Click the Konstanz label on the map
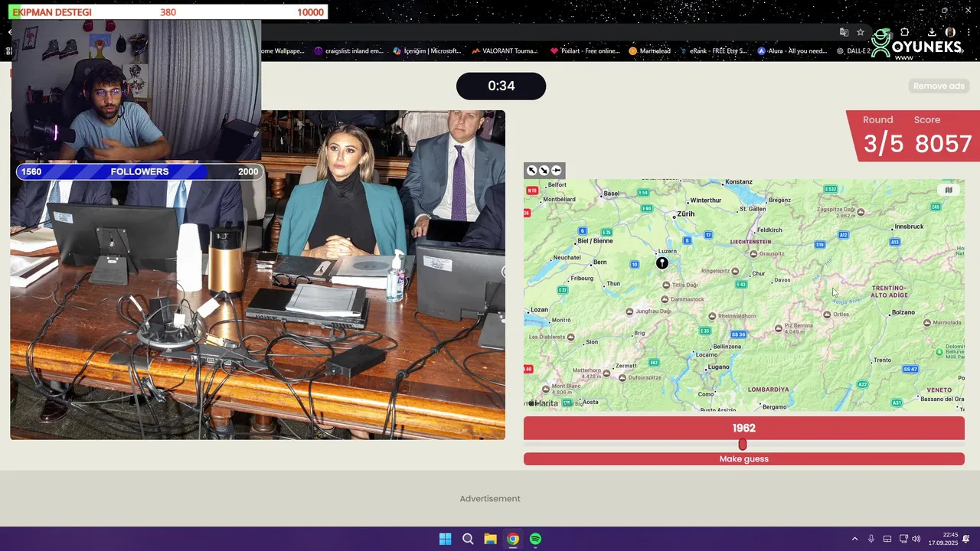980x551 pixels. [739, 182]
